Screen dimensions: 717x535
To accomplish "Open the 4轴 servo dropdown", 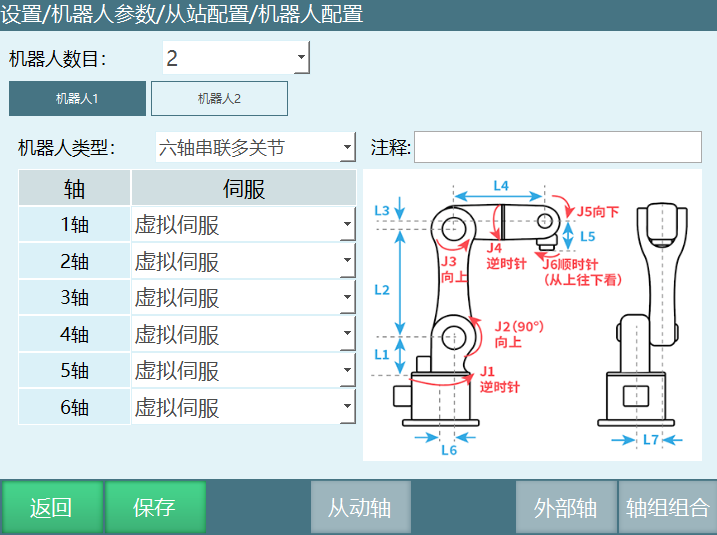I will (244, 334).
